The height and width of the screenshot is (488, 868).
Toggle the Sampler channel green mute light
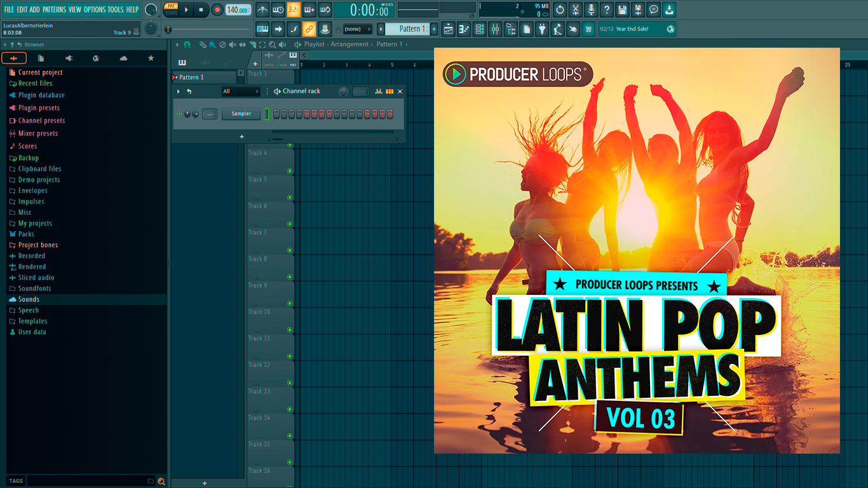[x=179, y=114]
